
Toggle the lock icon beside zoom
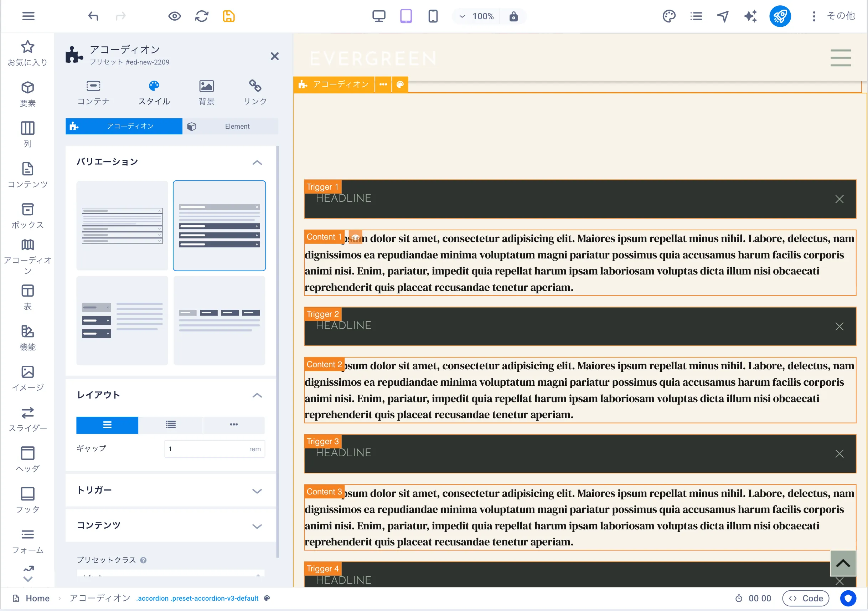tap(513, 16)
